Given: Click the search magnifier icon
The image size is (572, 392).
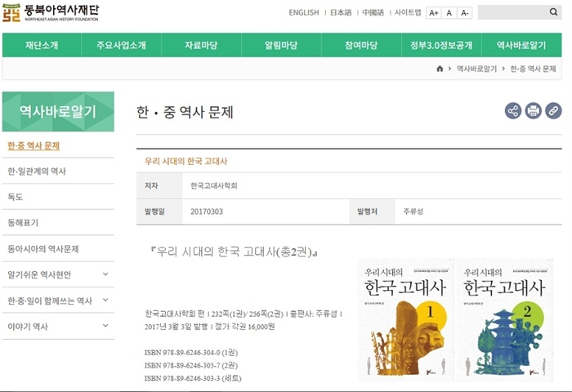Looking at the screenshot, I should click(x=554, y=12).
